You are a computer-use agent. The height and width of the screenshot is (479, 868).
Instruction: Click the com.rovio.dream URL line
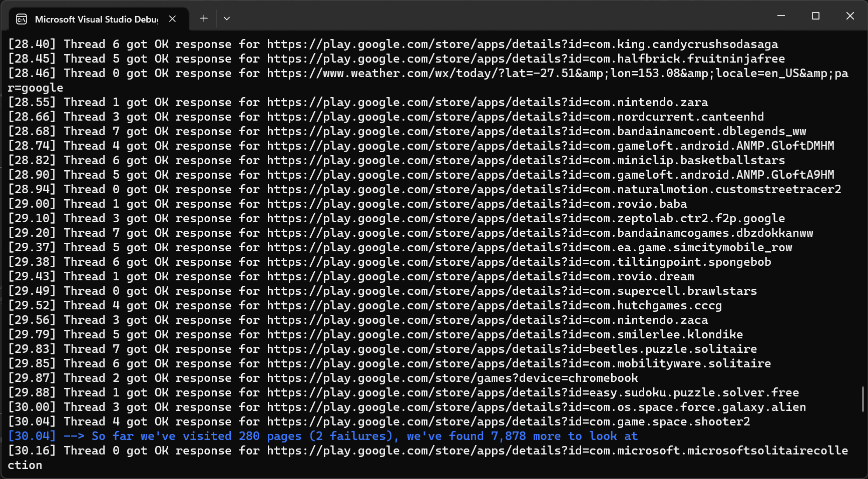(351, 276)
